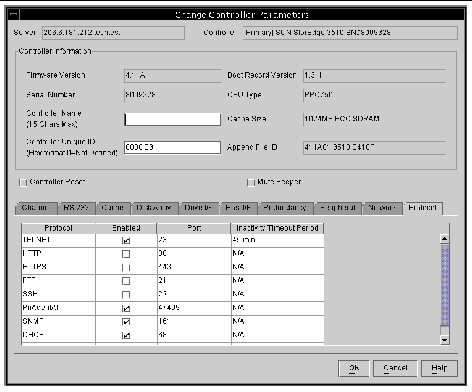The width and height of the screenshot is (472, 392).
Task: Click the Protocol column header
Action: 59,228
